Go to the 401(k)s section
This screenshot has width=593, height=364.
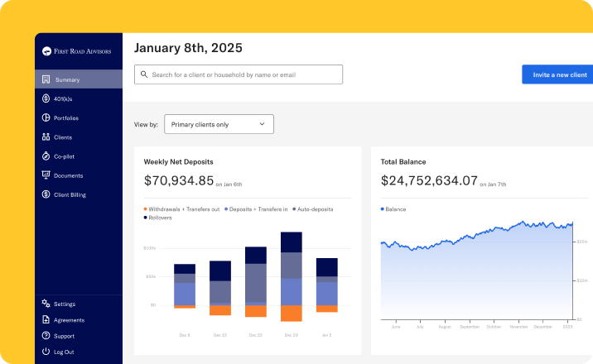[x=79, y=98]
